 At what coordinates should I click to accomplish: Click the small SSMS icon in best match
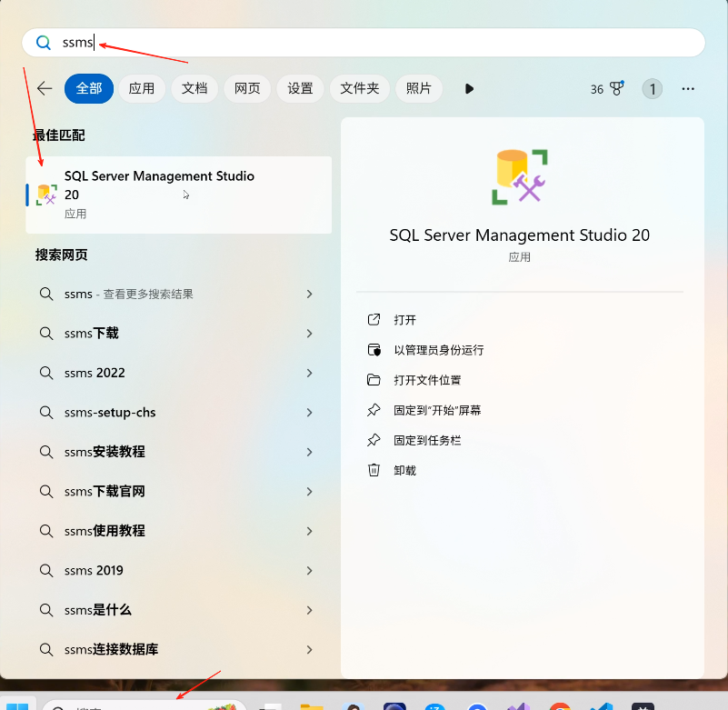(x=46, y=195)
